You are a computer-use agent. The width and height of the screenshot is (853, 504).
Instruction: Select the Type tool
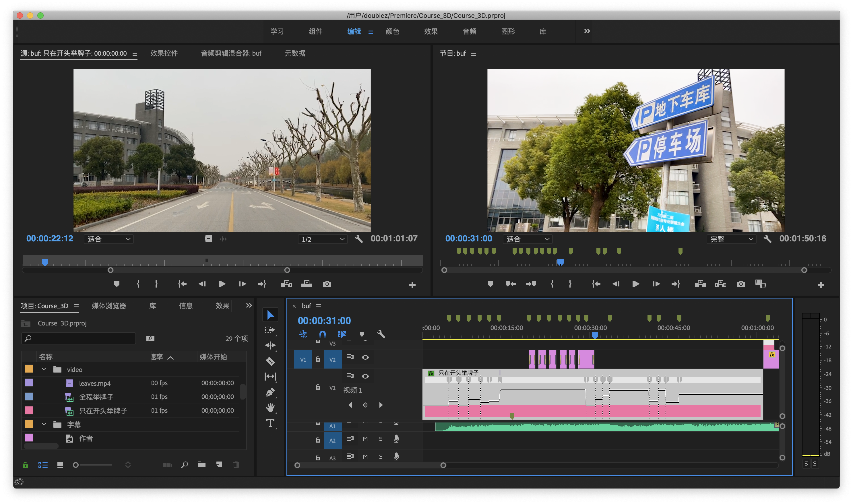click(270, 423)
